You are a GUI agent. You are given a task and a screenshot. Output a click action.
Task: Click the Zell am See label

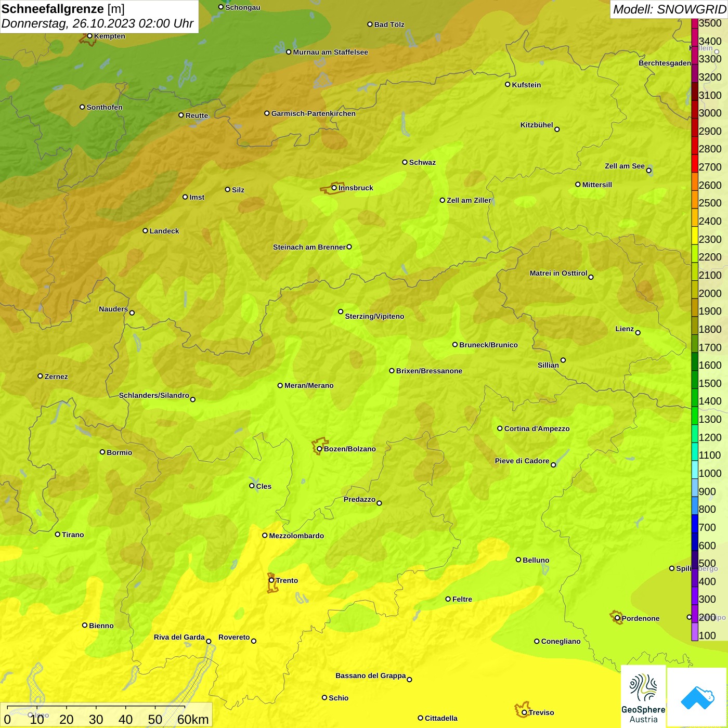(x=625, y=166)
